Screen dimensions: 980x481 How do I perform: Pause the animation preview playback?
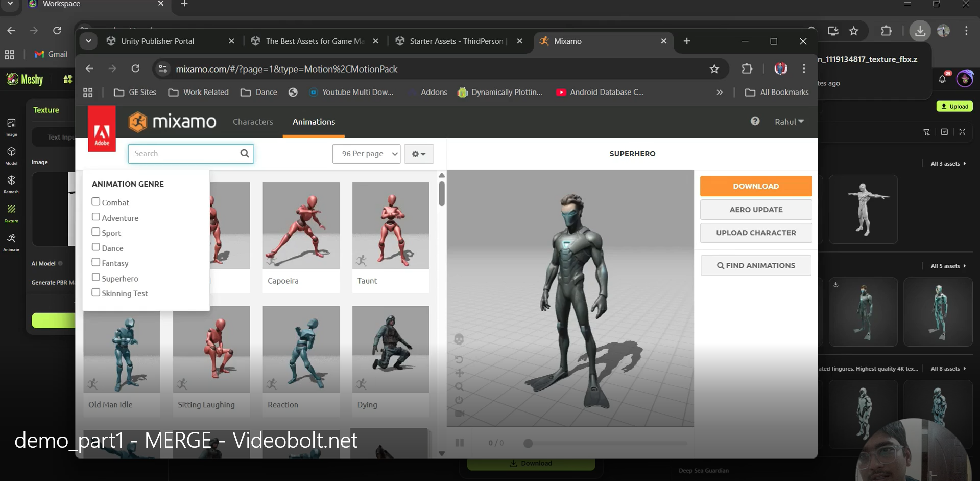[460, 443]
